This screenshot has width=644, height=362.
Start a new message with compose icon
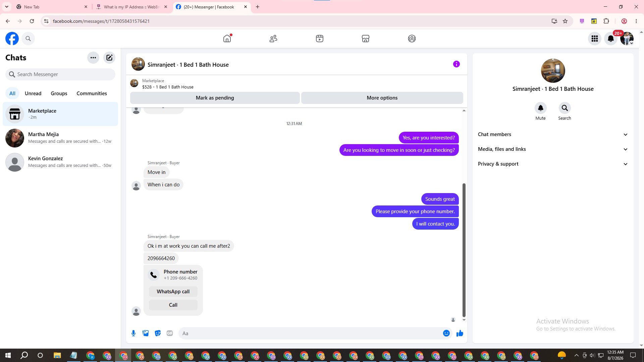[109, 58]
